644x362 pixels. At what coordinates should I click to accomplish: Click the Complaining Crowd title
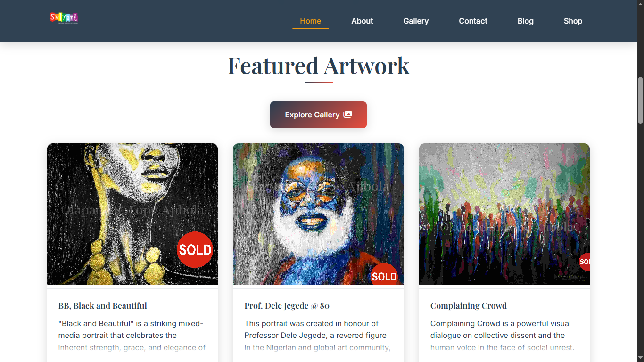(x=469, y=306)
